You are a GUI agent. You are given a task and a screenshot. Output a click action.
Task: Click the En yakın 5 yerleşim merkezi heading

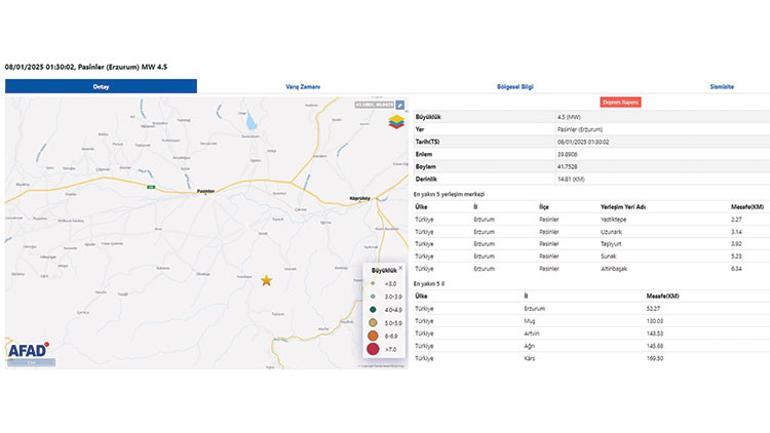coord(449,194)
